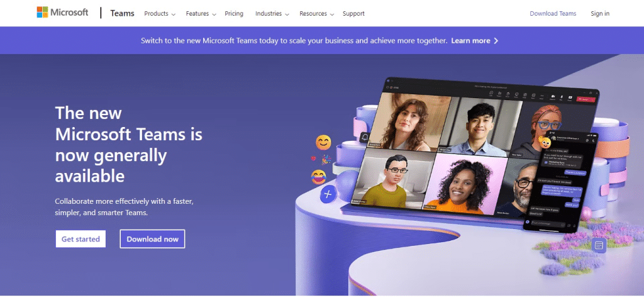Expand the Resources dropdown menu
This screenshot has width=644, height=300.
tap(317, 14)
